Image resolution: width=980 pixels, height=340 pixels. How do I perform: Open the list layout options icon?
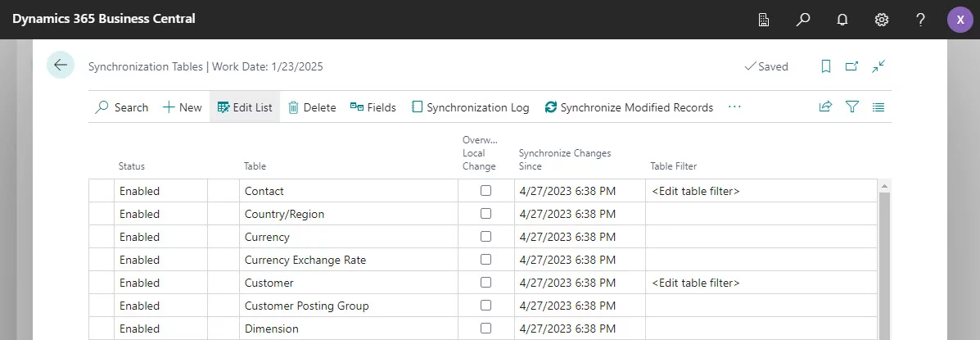point(878,107)
